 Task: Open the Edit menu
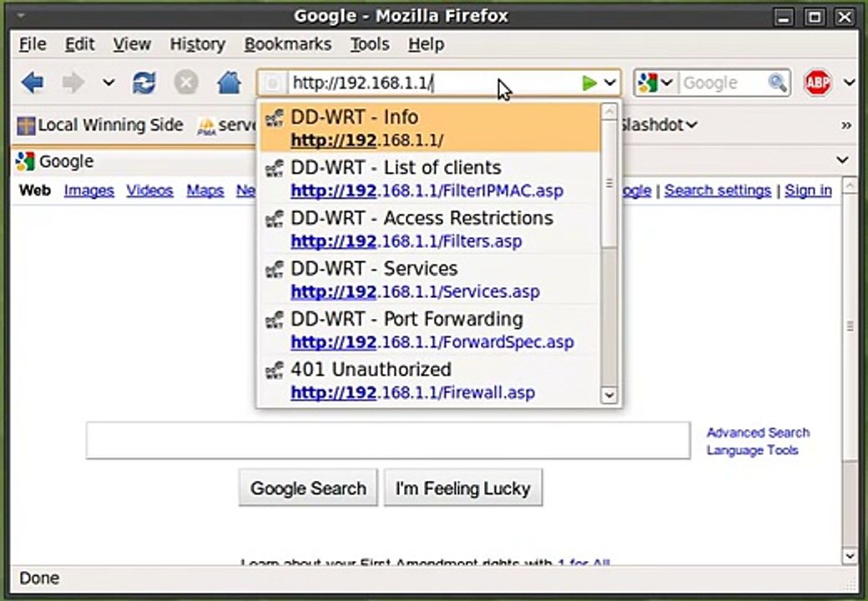click(80, 44)
